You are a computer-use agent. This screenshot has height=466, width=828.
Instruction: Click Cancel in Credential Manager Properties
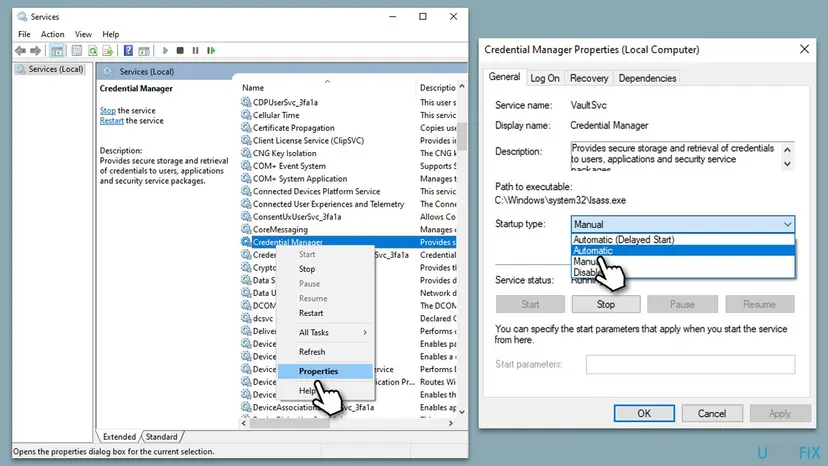[712, 413]
